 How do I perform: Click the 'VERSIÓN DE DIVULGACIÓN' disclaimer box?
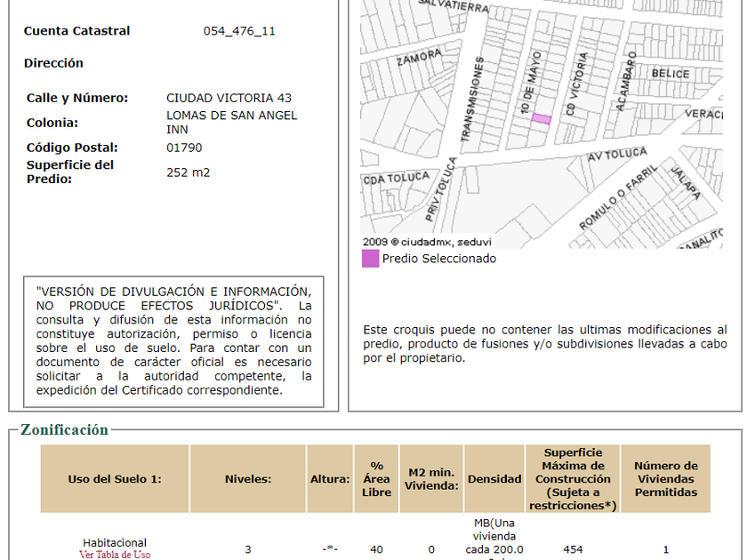[174, 341]
